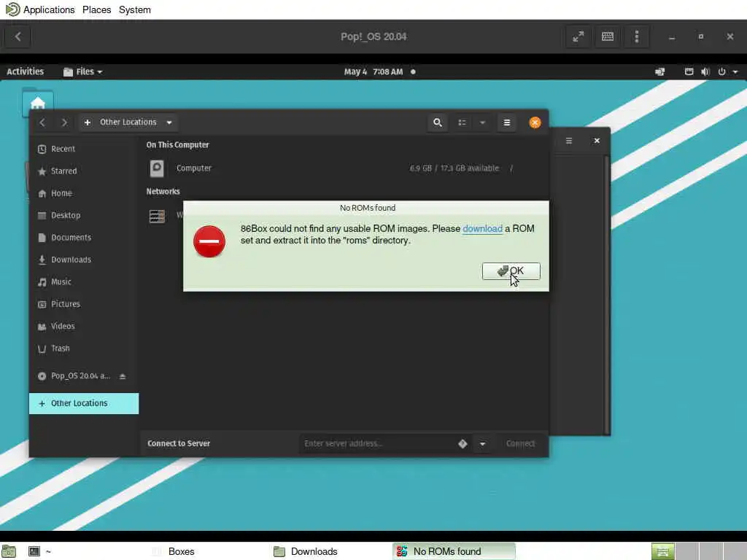Expand the system menu arrow in guest panel
Screen dimensions: 747x560
(735, 72)
